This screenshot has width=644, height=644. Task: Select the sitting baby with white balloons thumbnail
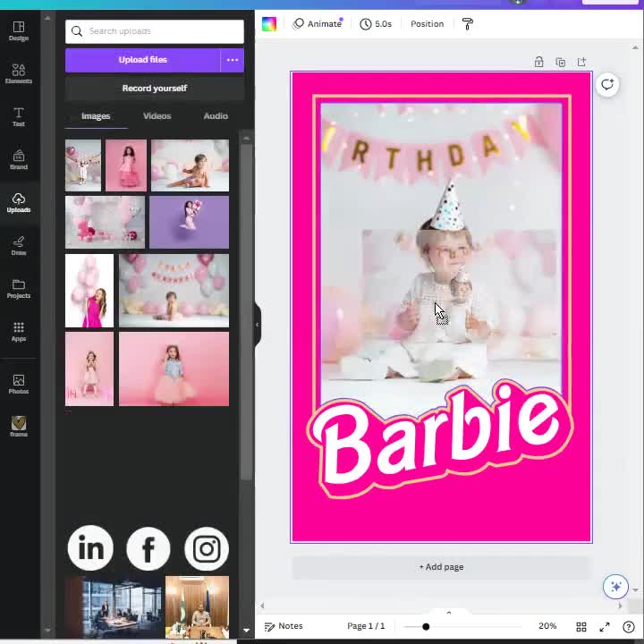190,165
